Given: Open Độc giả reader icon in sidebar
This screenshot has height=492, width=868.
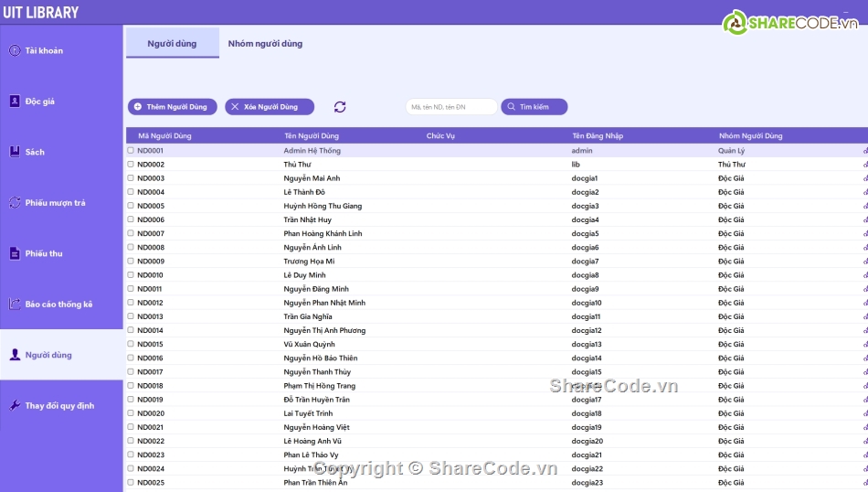Looking at the screenshot, I should (x=14, y=102).
